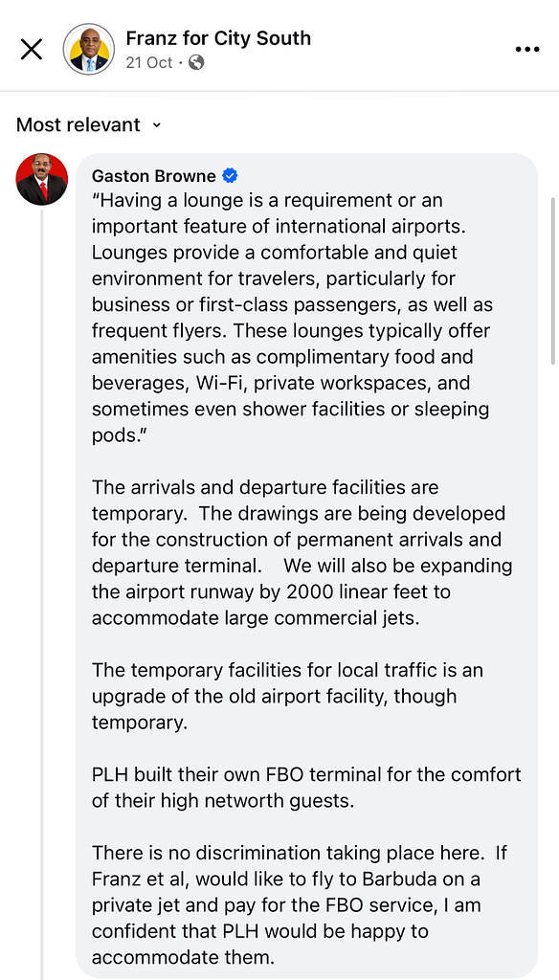Tap the 'PLH built their own FBO terminal' line
This screenshot has height=980, width=559.
pos(306,774)
